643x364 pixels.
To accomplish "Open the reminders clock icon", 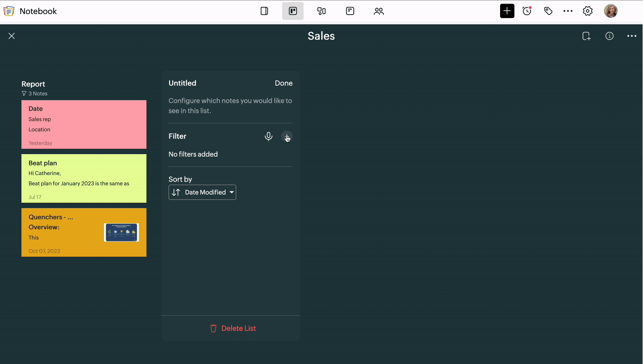I will pyautogui.click(x=527, y=11).
